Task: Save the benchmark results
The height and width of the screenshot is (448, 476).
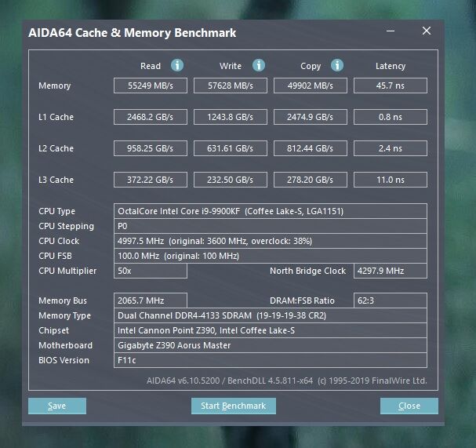Action: 57,406
